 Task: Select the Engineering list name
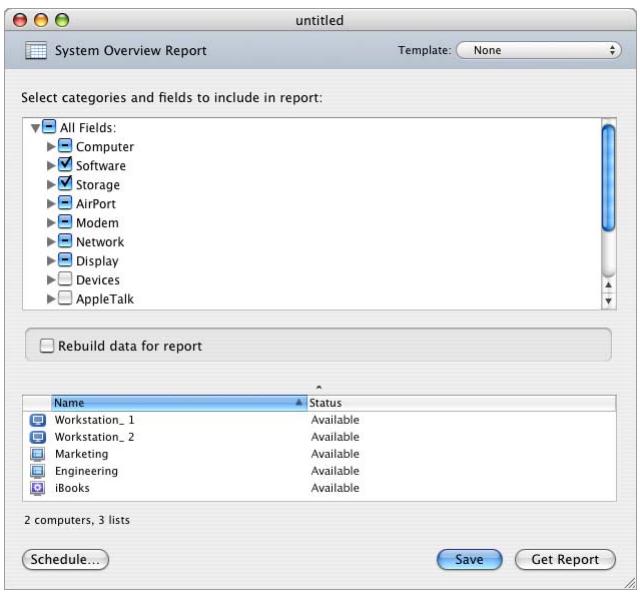coord(86,471)
